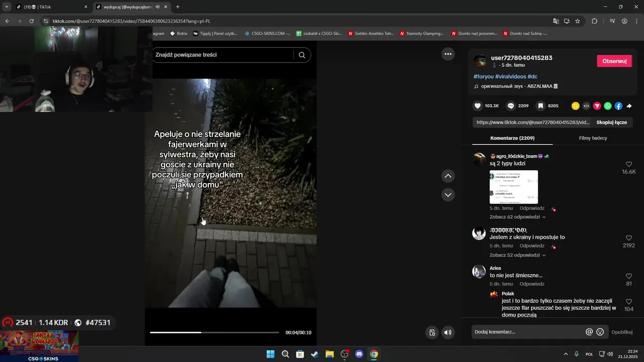Viewport: 644px width, 362px height.
Task: Open the embed code icon
Action: point(586,106)
